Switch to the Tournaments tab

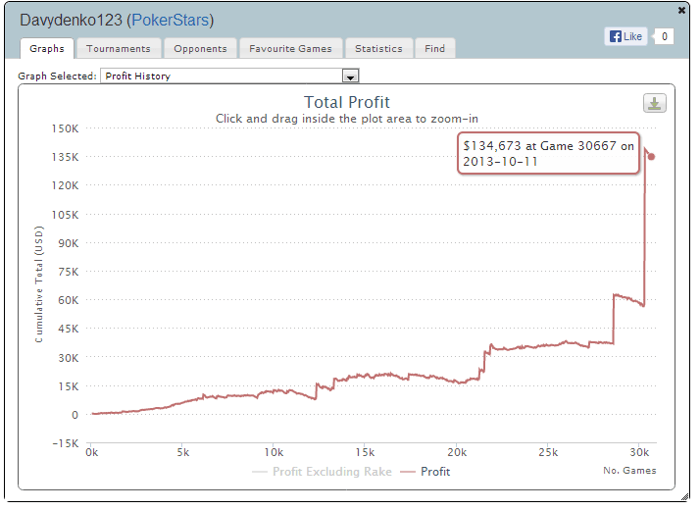pyautogui.click(x=118, y=49)
